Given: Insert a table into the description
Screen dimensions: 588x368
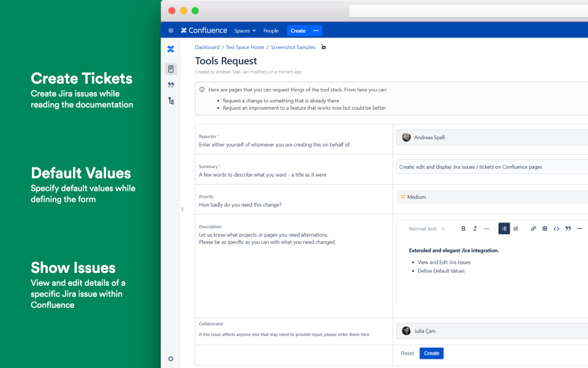Looking at the screenshot, I should pos(545,228).
